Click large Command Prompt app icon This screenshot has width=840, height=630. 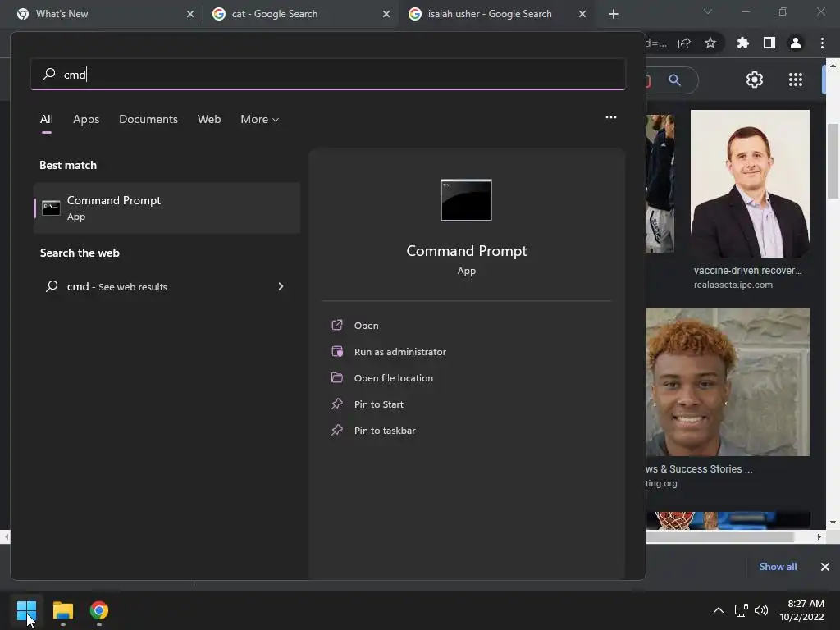(466, 200)
